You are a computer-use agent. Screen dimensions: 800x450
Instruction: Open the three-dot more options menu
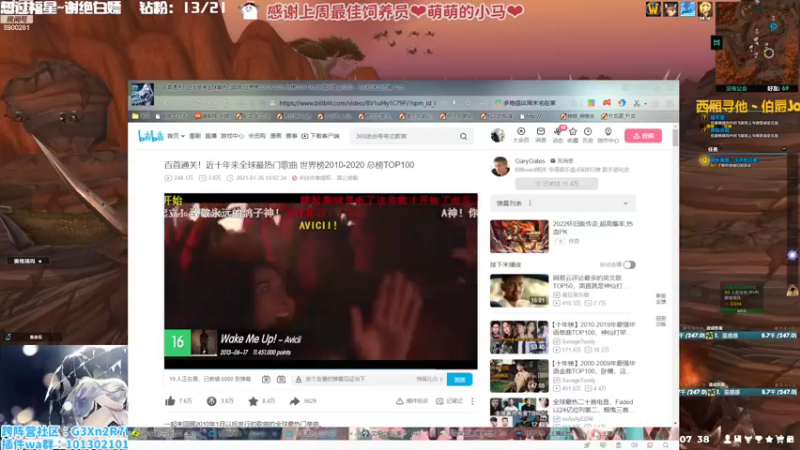pos(472,401)
